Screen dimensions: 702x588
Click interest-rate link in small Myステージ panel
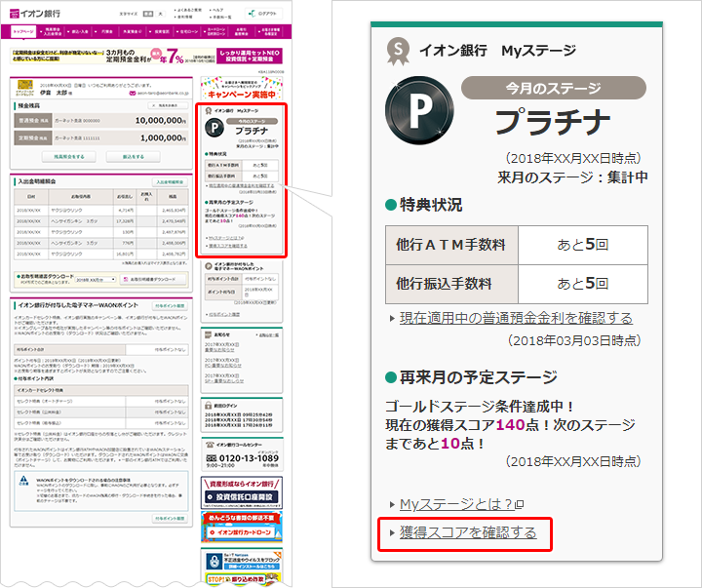tap(242, 185)
